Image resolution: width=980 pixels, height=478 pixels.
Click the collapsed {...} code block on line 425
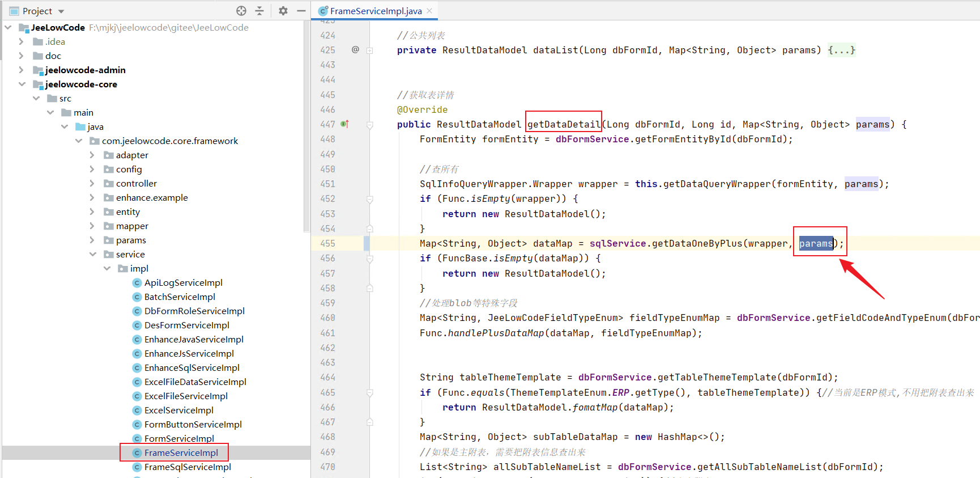(x=841, y=50)
